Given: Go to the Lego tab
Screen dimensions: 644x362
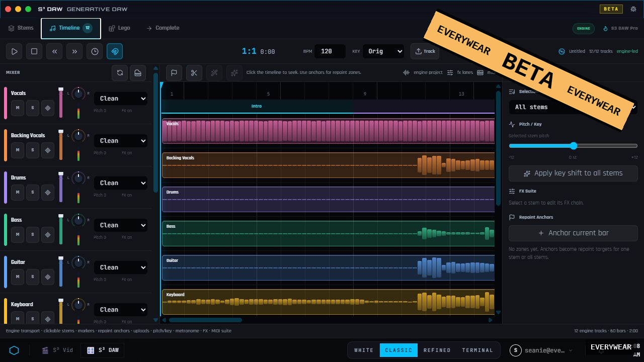Looking at the screenshot, I should coord(120,28).
